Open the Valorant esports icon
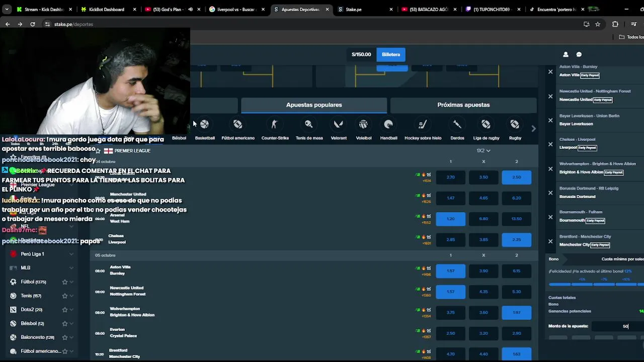The width and height of the screenshot is (644, 362). tap(339, 124)
